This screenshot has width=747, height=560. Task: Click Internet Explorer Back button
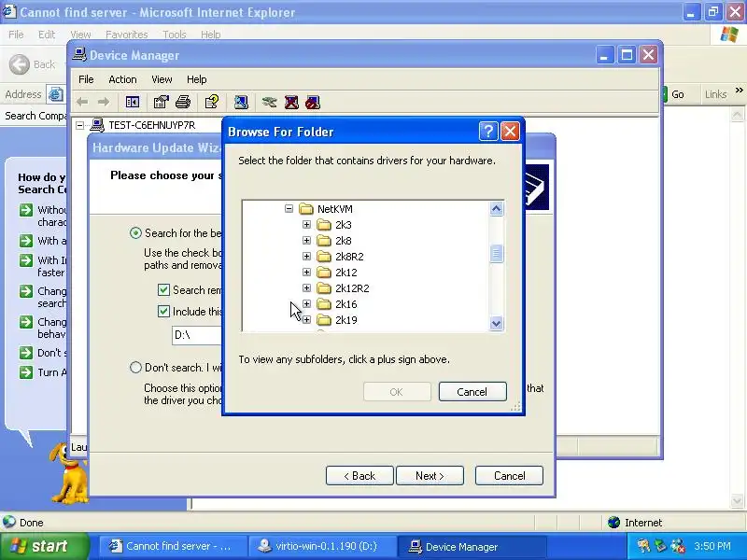(33, 64)
